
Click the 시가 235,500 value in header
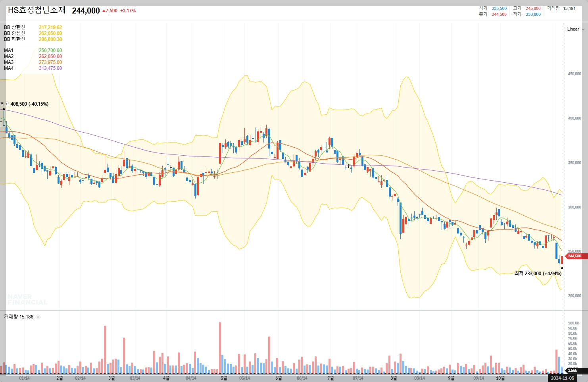pyautogui.click(x=499, y=8)
